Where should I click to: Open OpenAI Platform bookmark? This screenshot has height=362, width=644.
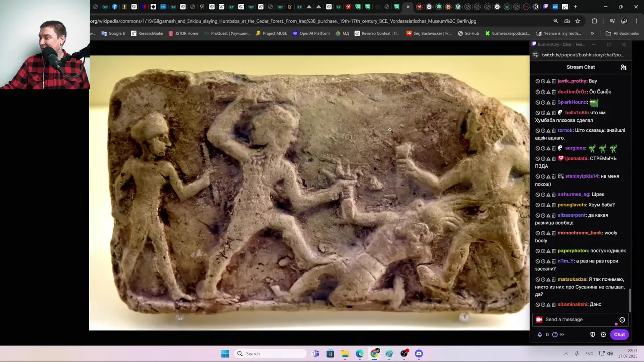[x=311, y=33]
